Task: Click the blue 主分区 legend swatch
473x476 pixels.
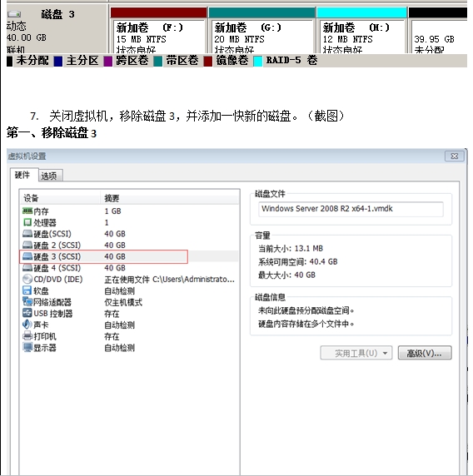Action: click(x=58, y=61)
